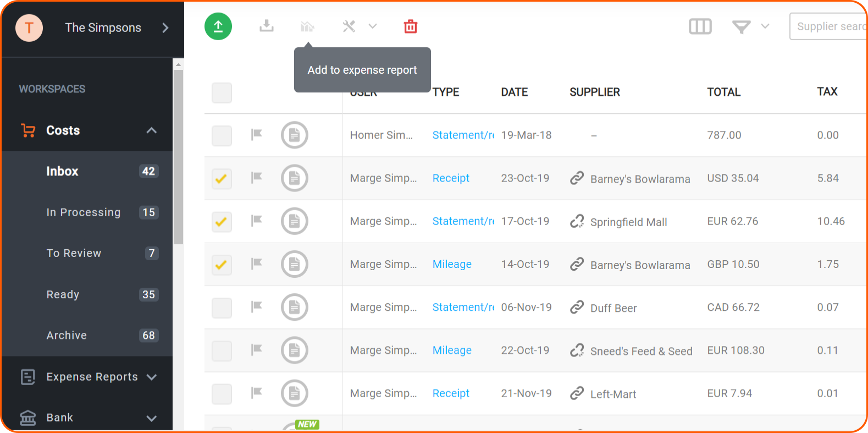Click link icon beside Left-Mart
The width and height of the screenshot is (868, 433).
pyautogui.click(x=577, y=393)
